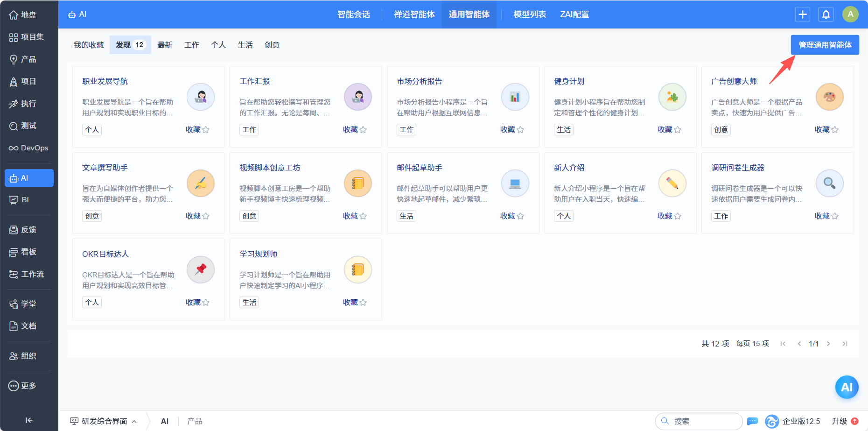Screen dimensions: 868x431
Task: Open 看板 in the sidebar
Action: pos(29,252)
